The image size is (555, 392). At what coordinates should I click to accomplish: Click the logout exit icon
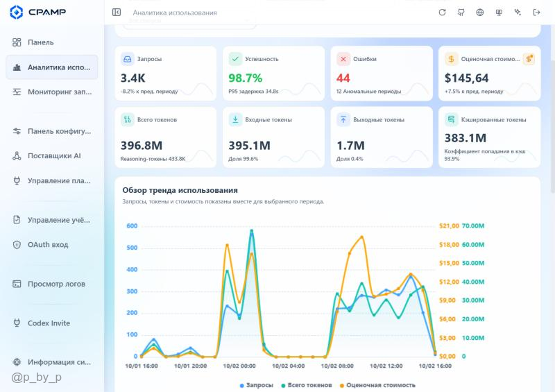[536, 12]
